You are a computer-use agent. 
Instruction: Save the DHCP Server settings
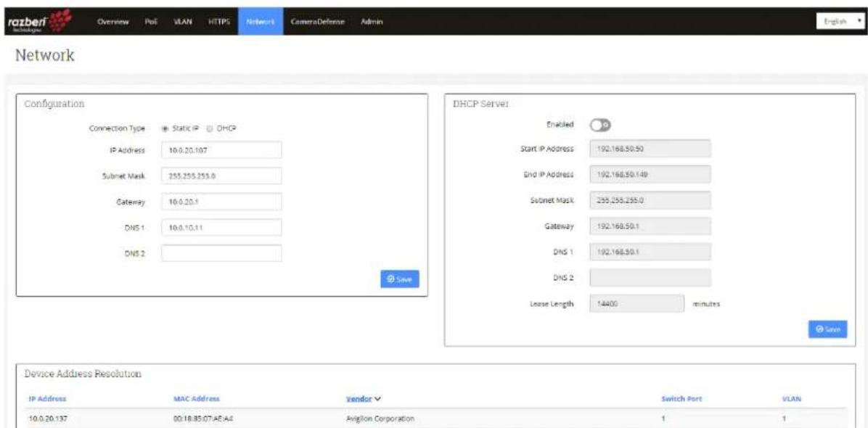pyautogui.click(x=827, y=329)
